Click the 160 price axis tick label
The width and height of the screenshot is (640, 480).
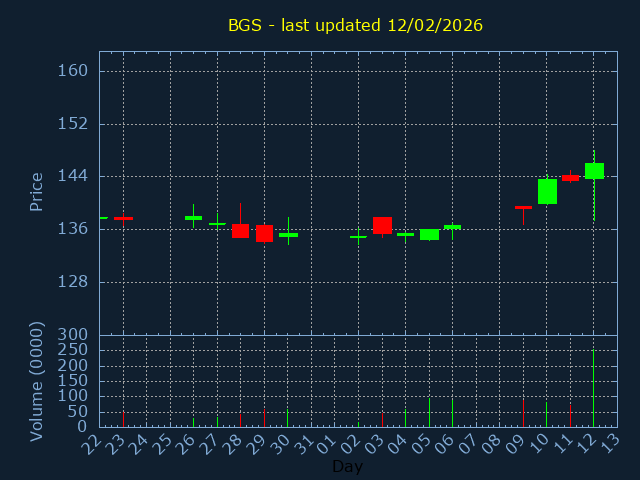79,71
